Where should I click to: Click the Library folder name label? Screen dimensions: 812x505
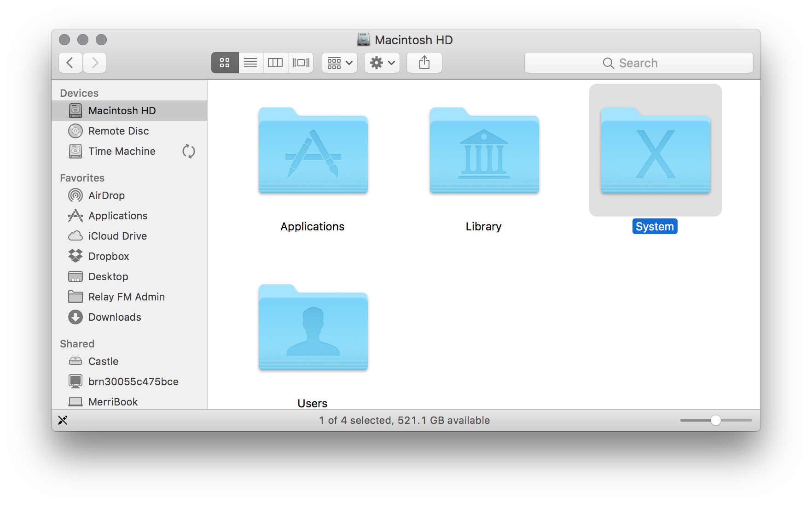pos(483,226)
